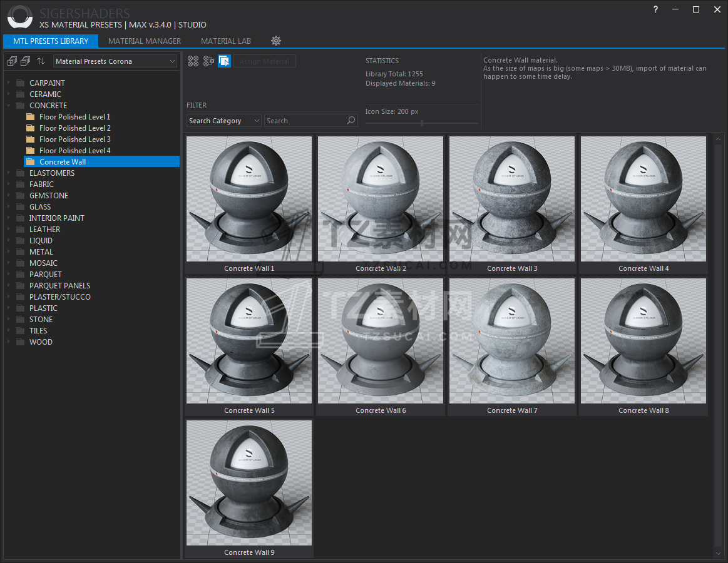Select the Concrete Wall 7 thumbnail
This screenshot has width=728, height=563.
click(x=512, y=341)
